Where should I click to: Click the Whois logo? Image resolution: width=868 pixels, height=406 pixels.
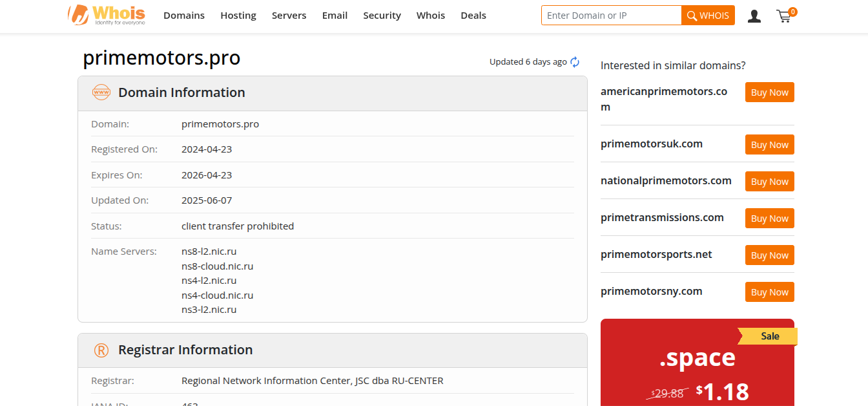click(107, 15)
